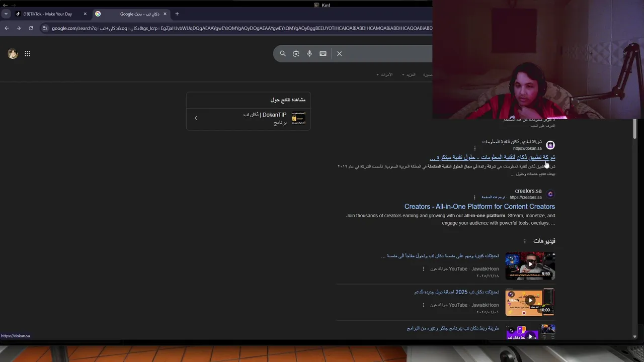Open the tab search dropdown arrow
Image resolution: width=644 pixels, height=362 pixels.
click(6, 14)
